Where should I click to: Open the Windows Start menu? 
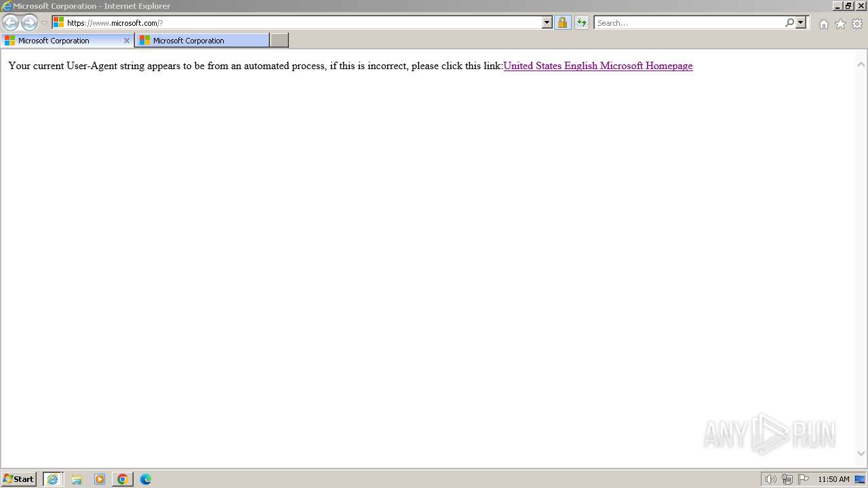[19, 479]
